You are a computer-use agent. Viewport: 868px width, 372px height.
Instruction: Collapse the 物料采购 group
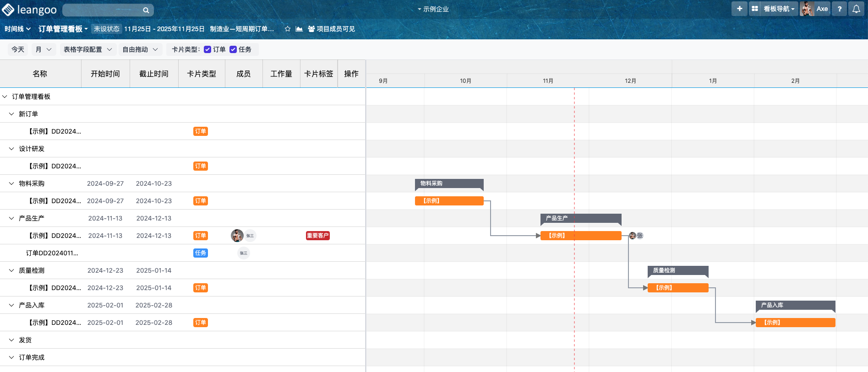point(11,183)
